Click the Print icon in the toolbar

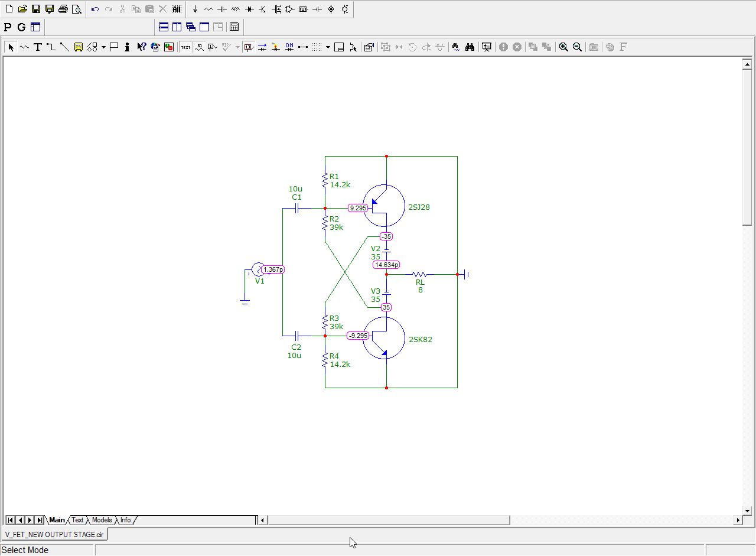click(x=63, y=9)
